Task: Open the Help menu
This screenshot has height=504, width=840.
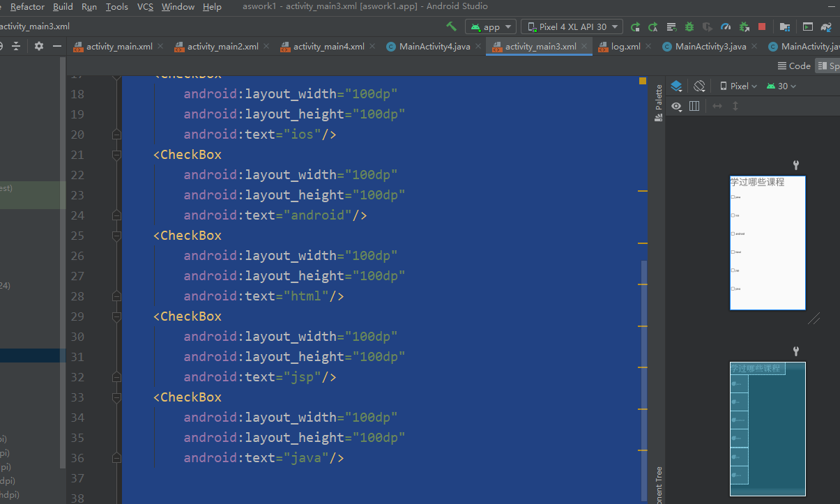Action: pos(212,6)
